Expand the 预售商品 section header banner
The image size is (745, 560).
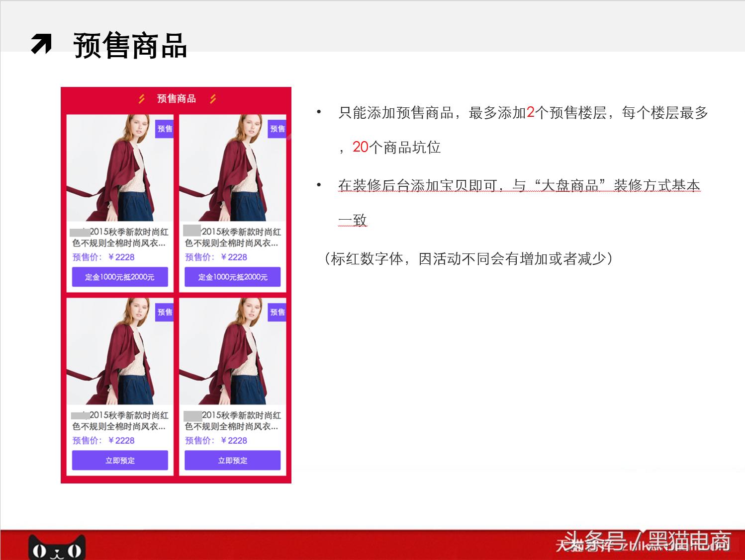click(x=176, y=98)
